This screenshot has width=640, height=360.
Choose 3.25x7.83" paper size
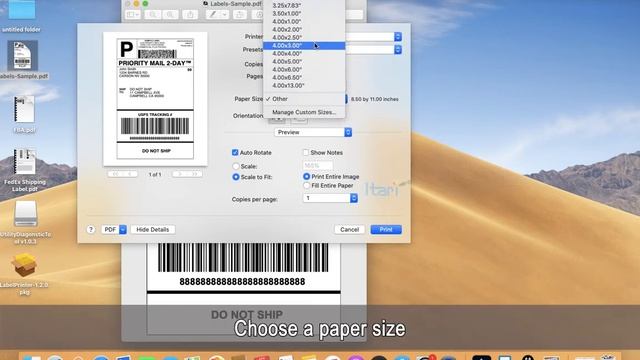click(x=304, y=5)
